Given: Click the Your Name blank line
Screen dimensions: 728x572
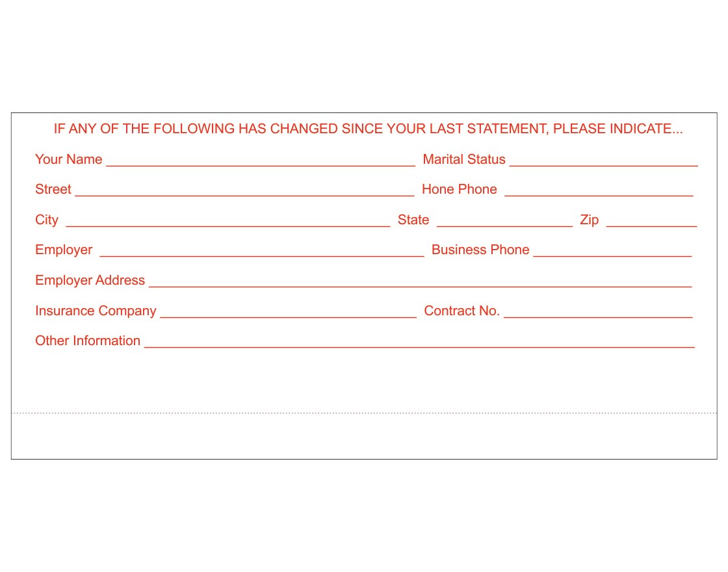Looking at the screenshot, I should coord(261,165).
